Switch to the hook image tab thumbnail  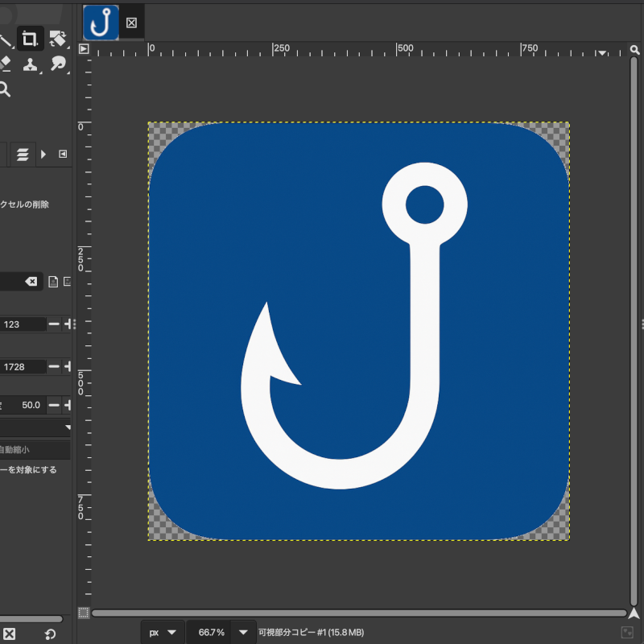pos(101,23)
